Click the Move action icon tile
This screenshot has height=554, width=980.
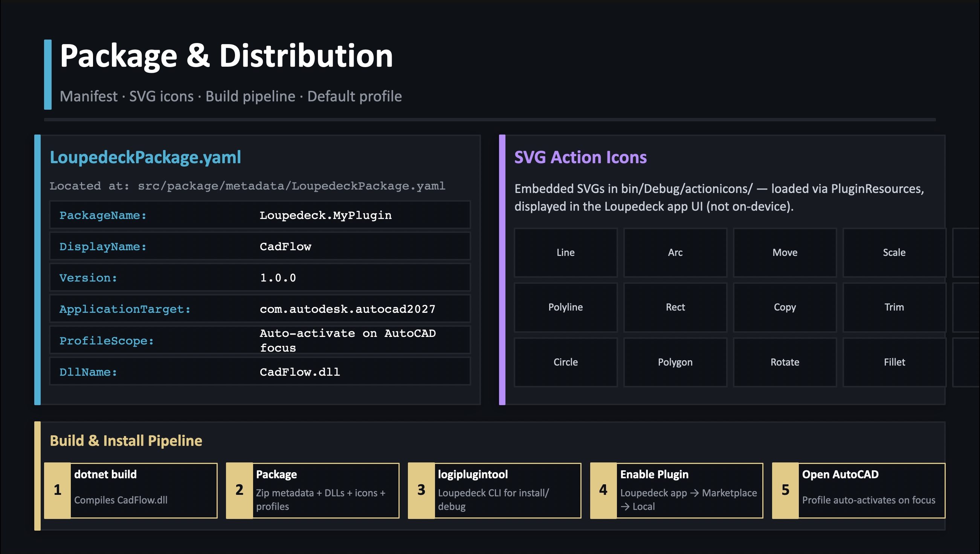click(785, 253)
